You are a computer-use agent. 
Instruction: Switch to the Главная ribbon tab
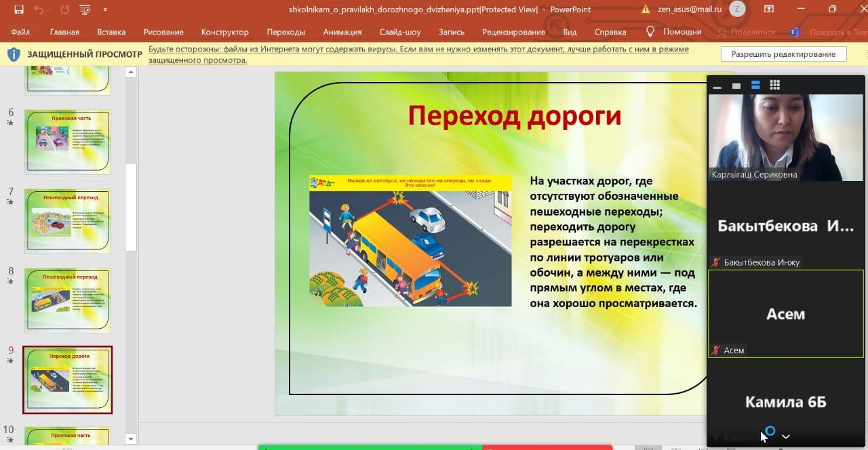[x=64, y=32]
